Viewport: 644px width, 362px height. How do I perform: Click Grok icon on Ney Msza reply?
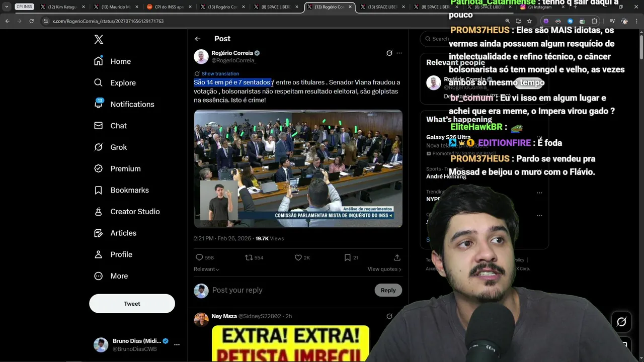(x=389, y=316)
